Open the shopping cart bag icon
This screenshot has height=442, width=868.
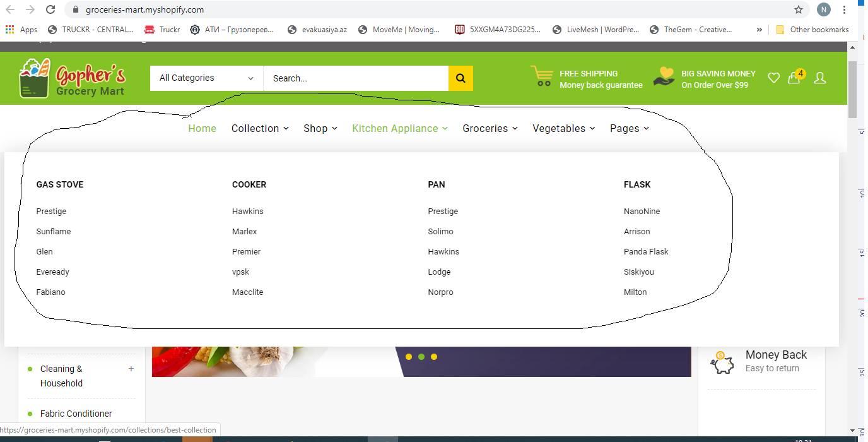[794, 78]
